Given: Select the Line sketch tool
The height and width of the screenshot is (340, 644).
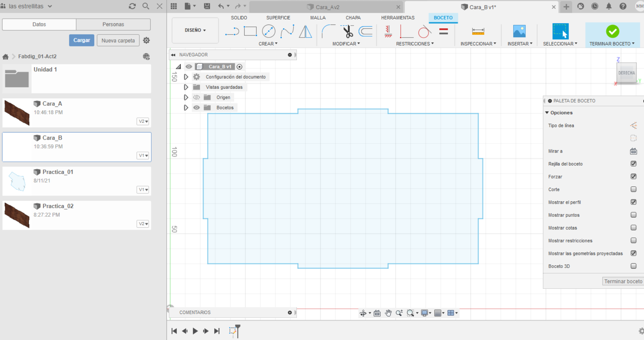Looking at the screenshot, I should [232, 32].
